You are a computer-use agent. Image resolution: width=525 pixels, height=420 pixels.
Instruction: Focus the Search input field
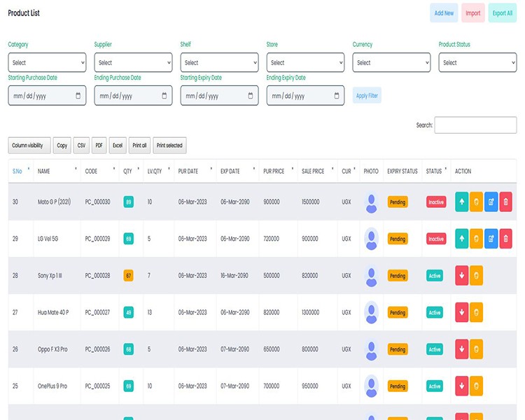point(475,125)
